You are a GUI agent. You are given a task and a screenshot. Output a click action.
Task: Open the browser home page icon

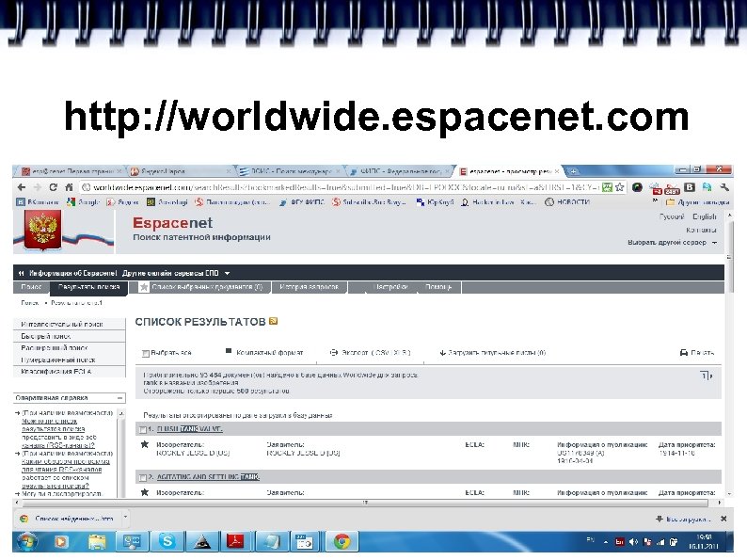(69, 187)
